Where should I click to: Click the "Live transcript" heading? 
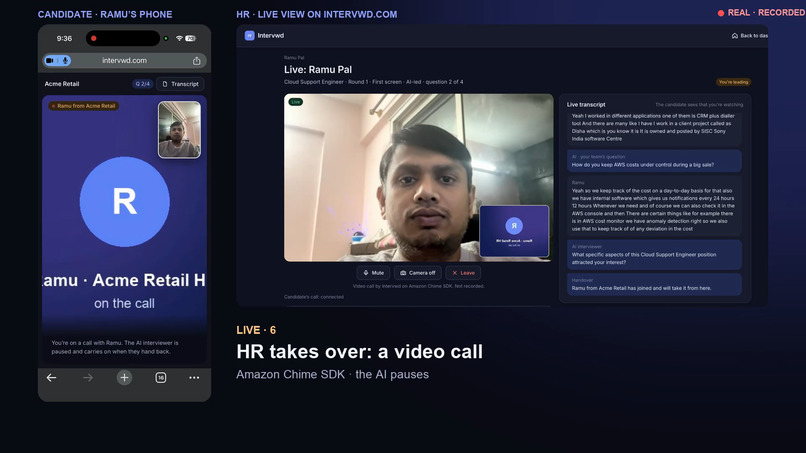click(586, 104)
